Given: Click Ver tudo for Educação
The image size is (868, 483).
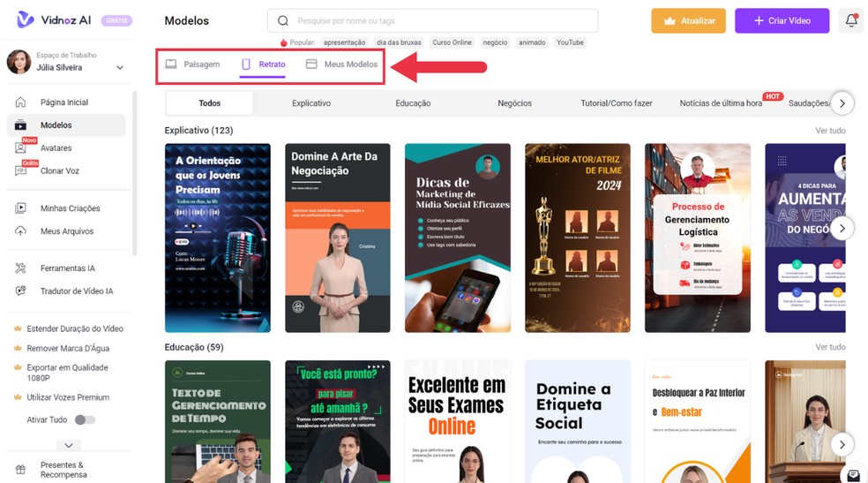Looking at the screenshot, I should tap(830, 347).
